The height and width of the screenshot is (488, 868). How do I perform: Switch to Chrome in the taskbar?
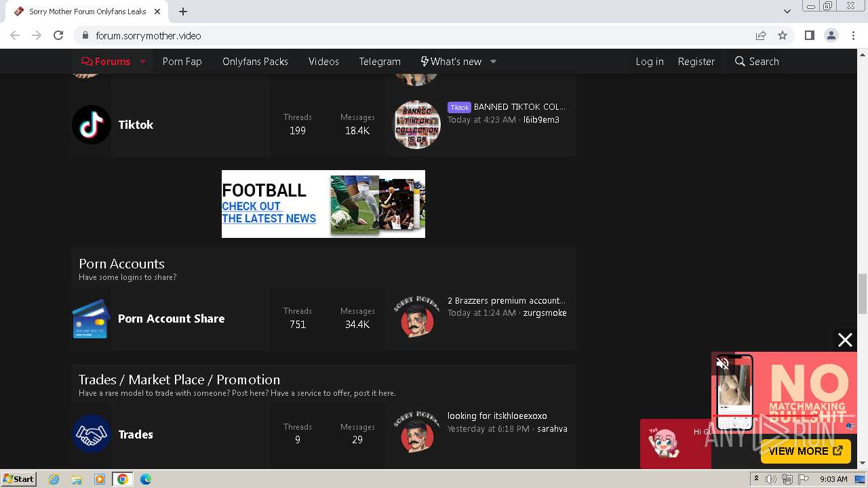point(123,479)
